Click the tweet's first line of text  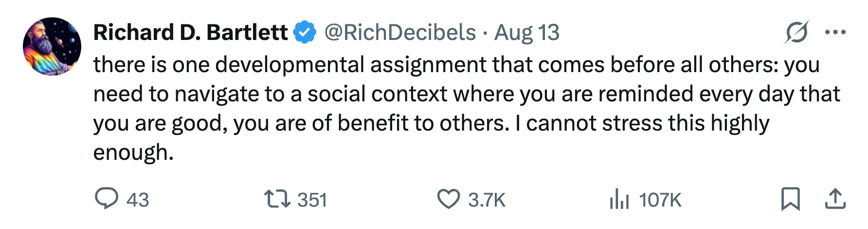[456, 65]
